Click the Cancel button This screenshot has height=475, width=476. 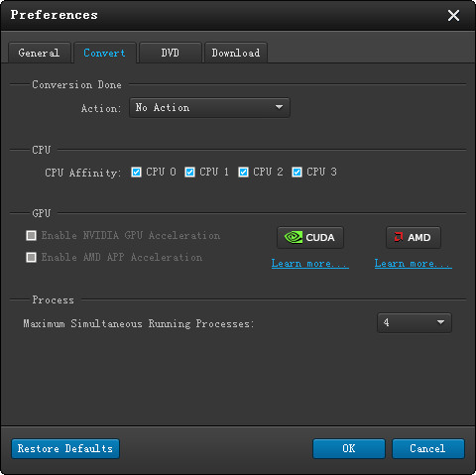[x=428, y=448]
